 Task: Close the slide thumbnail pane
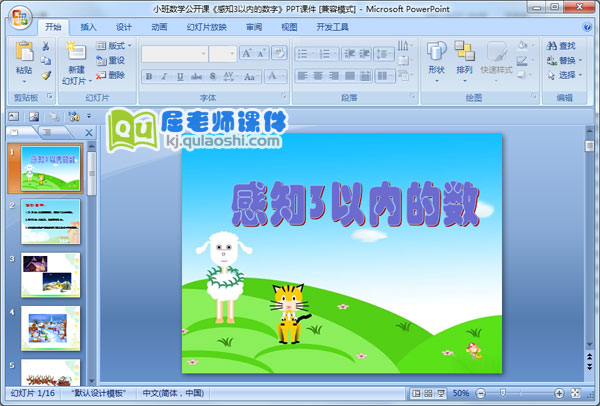pos(89,133)
